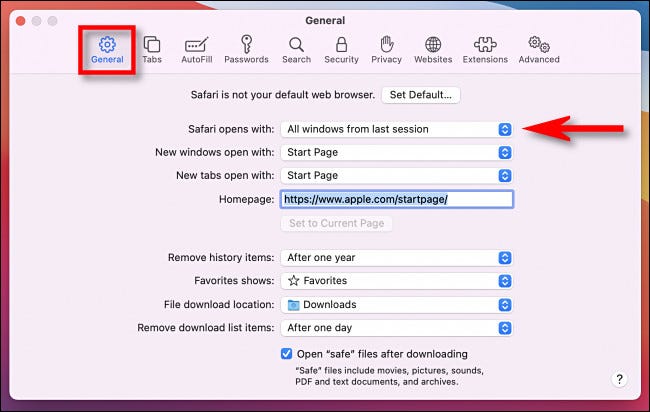The image size is (650, 412).
Task: Click 'Safari is not your default web browser.' text
Action: click(x=283, y=95)
